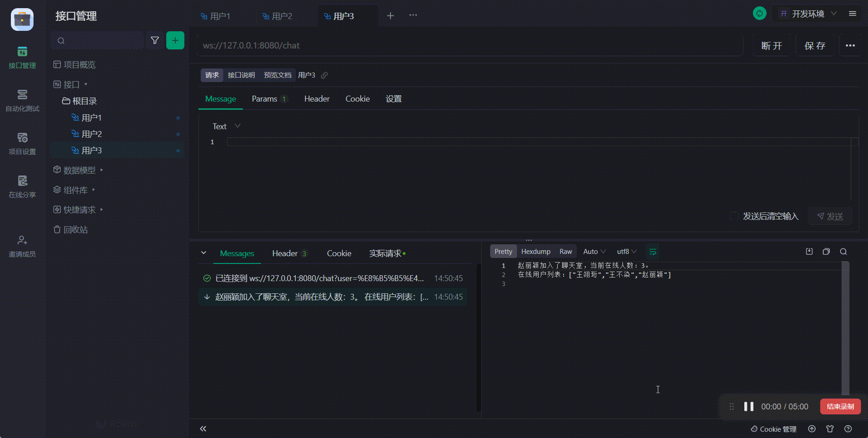Switch to the 用户2 top tab
Screen dimensions: 868x438
point(278,16)
